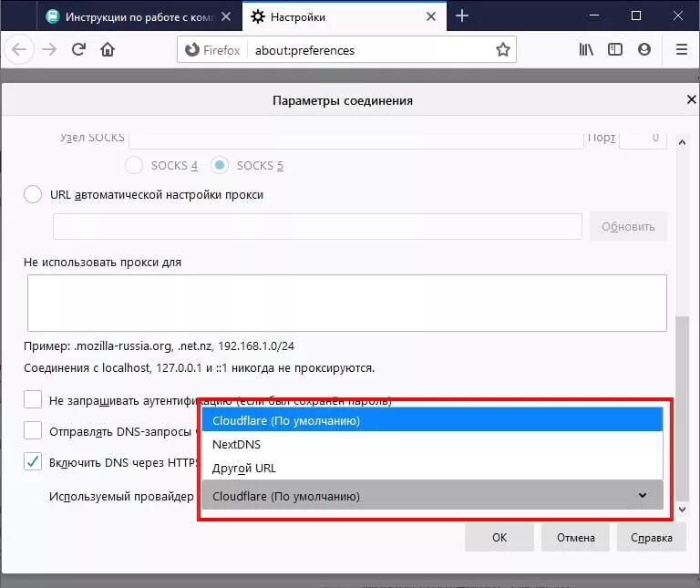Close the Инструкции по работе tab

point(226,16)
